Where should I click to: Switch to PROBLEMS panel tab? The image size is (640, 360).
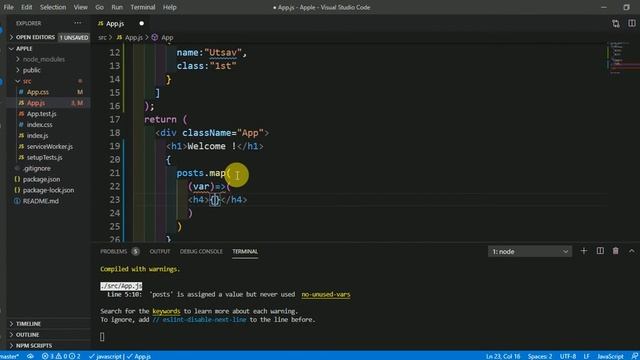click(113, 251)
